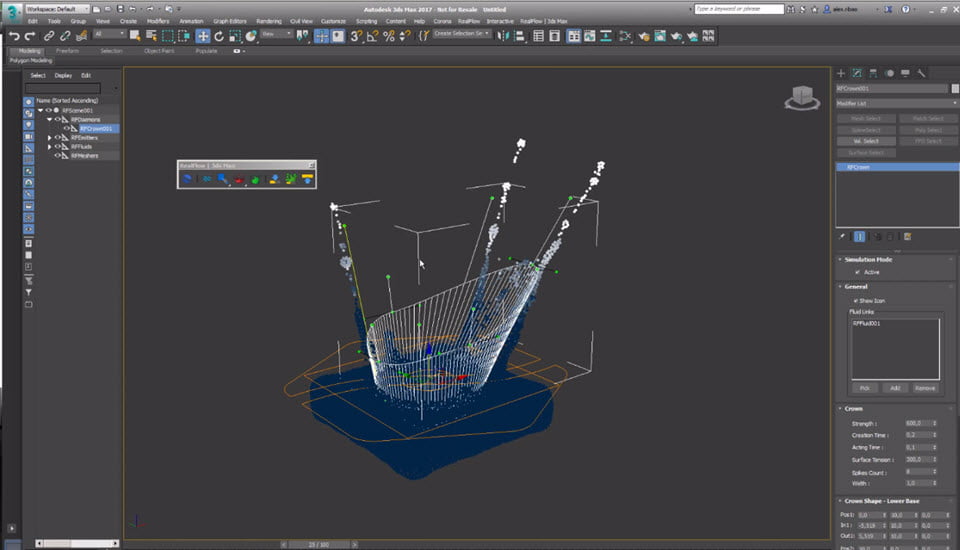Click the Undo arrow icon
960x550 pixels.
tap(14, 36)
